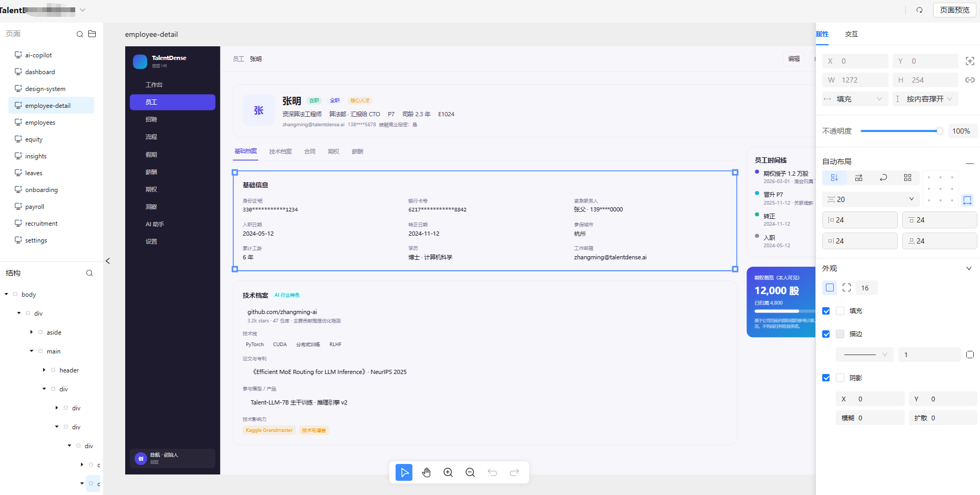Click the 编辑 button in canvas header

pos(794,59)
